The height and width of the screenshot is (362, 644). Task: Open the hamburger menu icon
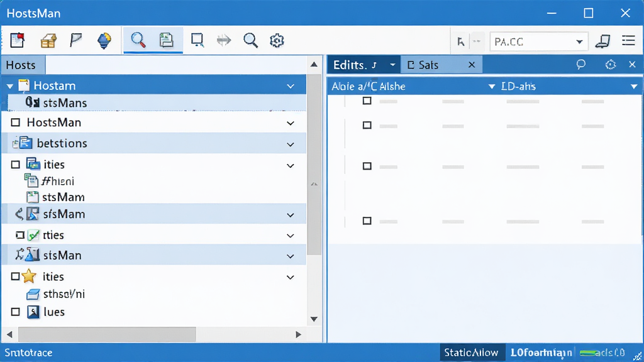tap(628, 40)
